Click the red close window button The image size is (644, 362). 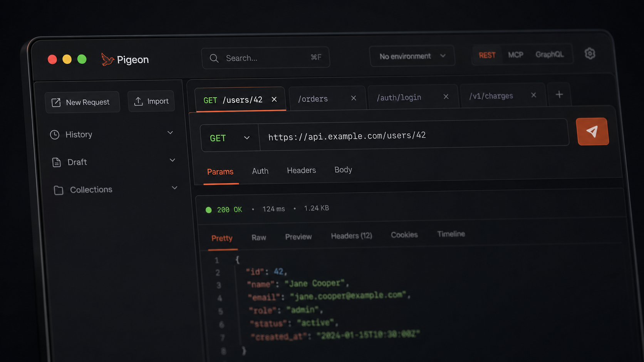[52, 60]
